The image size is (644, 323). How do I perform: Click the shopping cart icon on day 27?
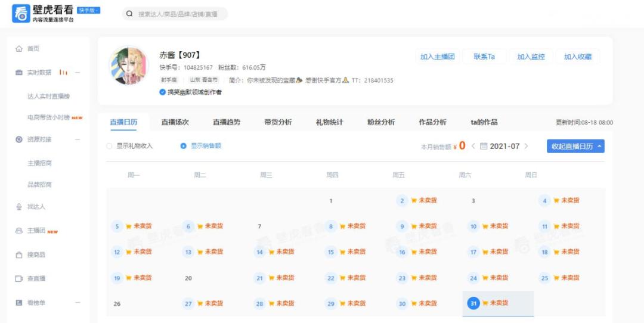tap(200, 304)
